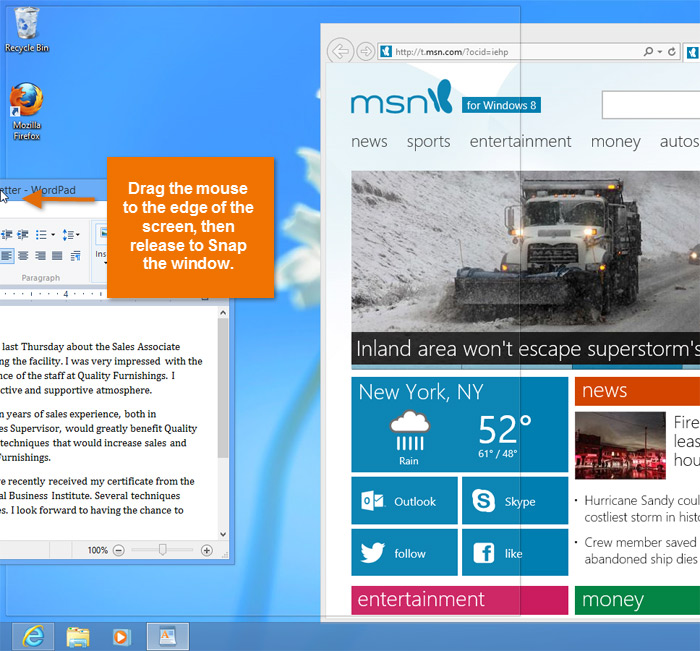Align text right in WordPad
The width and height of the screenshot is (700, 651).
(40, 255)
